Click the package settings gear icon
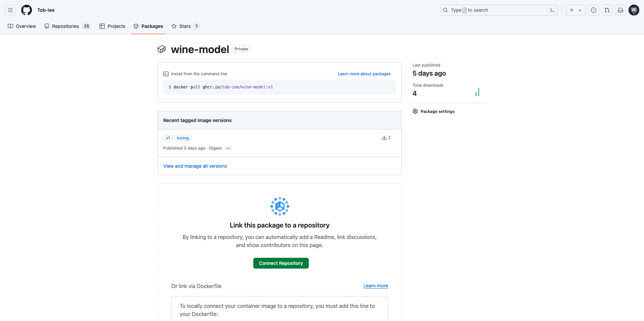The image size is (644, 321). [415, 111]
